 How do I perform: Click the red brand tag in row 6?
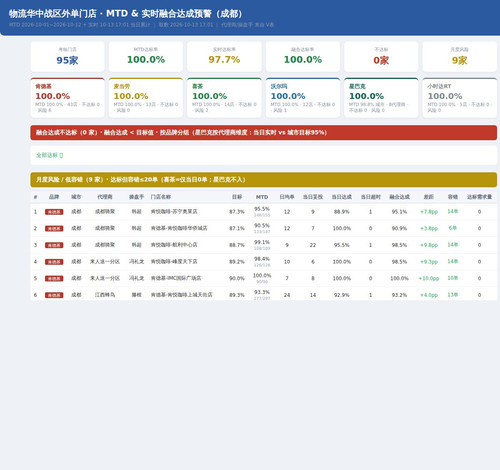(x=54, y=295)
